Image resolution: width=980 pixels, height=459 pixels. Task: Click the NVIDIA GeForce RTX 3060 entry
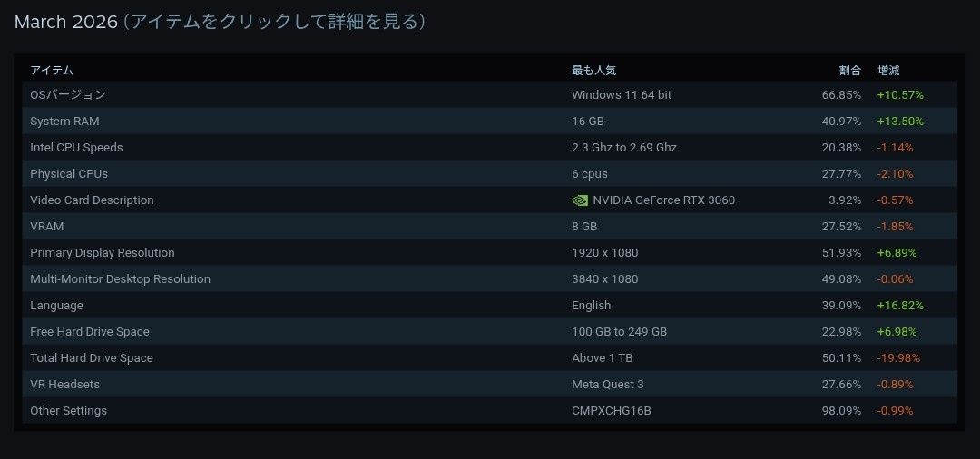coord(663,200)
